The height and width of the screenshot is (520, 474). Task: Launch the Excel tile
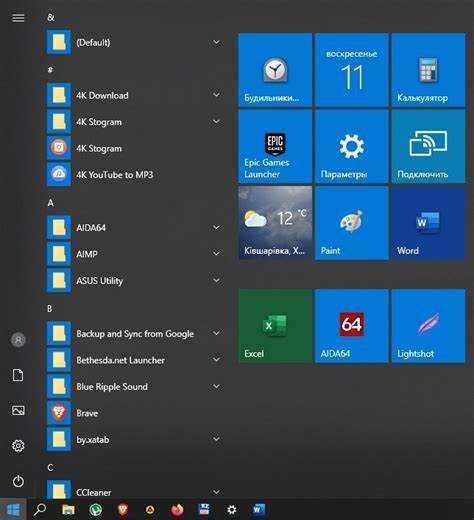pos(275,326)
